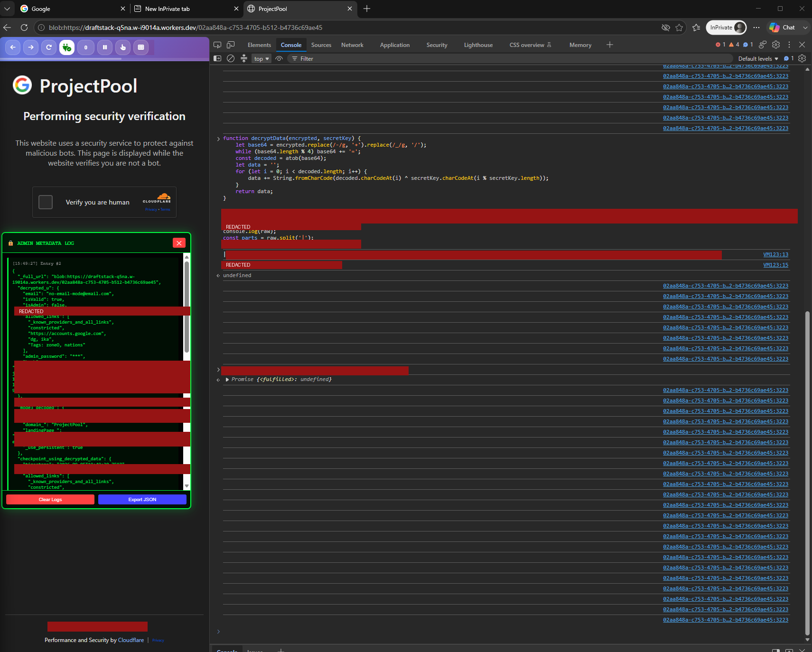812x652 pixels.
Task: Open the console settings gear beside Default levels
Action: click(802, 58)
